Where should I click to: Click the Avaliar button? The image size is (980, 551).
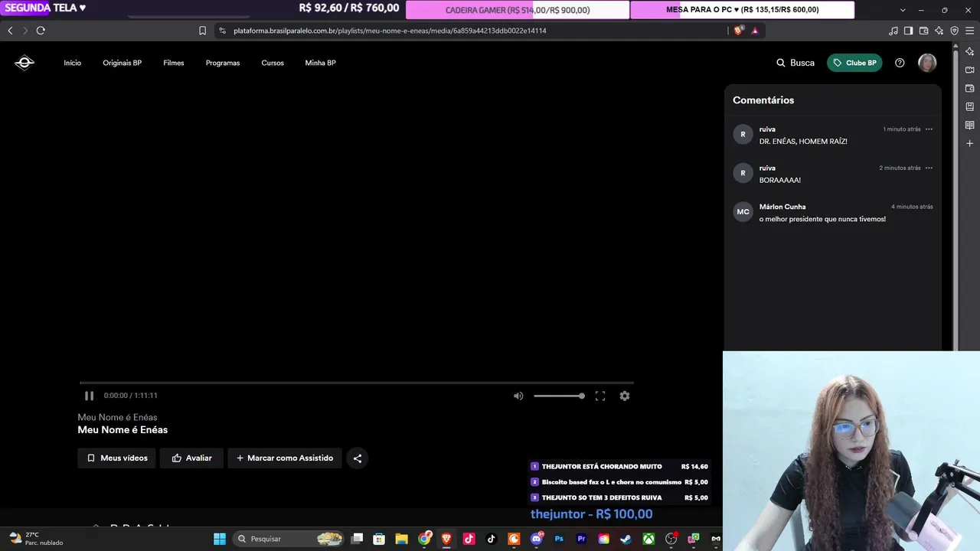coord(191,458)
